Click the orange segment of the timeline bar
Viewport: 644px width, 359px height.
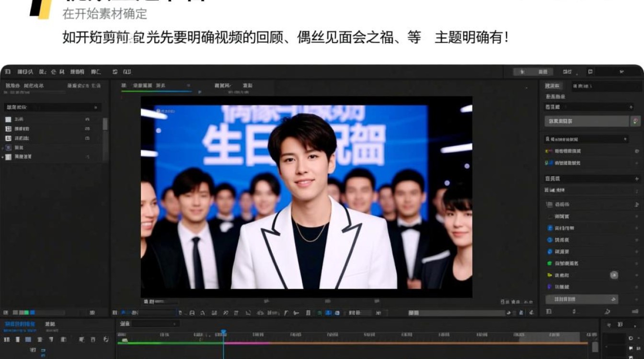tap(429, 343)
